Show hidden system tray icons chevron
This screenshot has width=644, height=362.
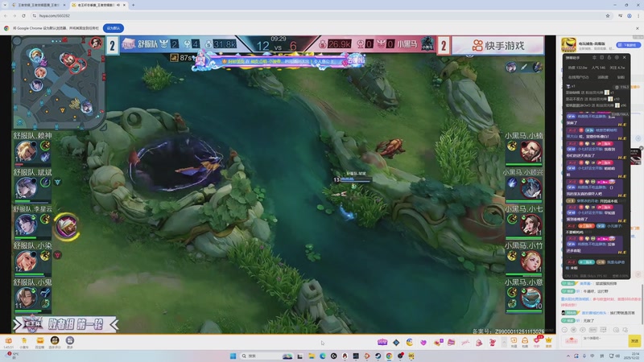point(568,356)
